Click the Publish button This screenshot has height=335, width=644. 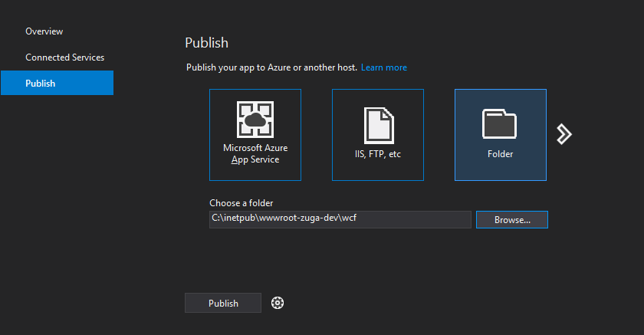(x=223, y=303)
